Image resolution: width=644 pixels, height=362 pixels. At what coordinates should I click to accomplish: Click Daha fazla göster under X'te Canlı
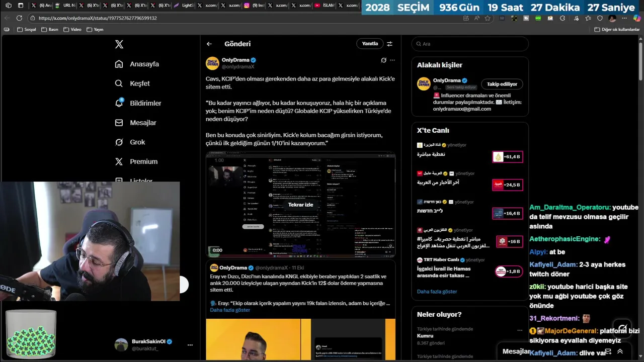click(x=437, y=292)
